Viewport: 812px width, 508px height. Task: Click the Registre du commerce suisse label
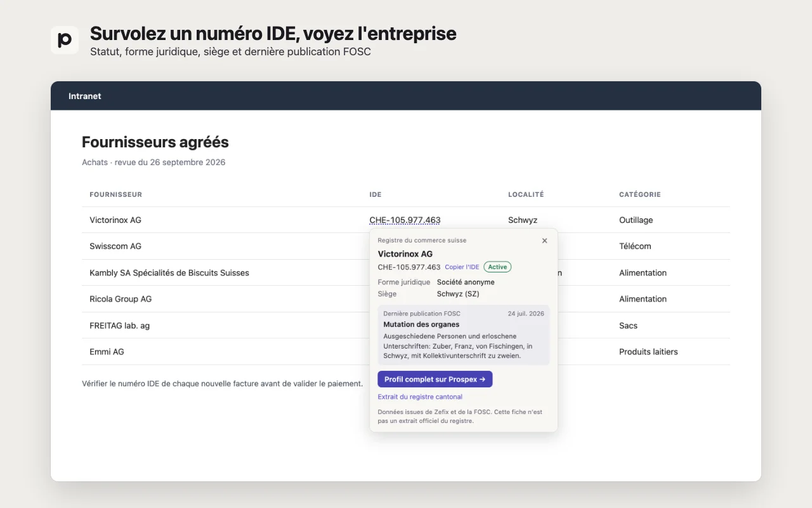(x=422, y=241)
